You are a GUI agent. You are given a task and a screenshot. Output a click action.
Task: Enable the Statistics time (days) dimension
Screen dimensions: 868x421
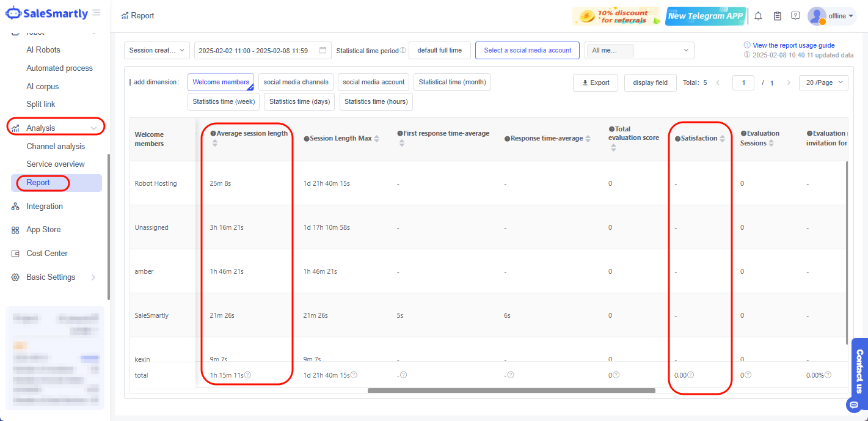click(299, 101)
